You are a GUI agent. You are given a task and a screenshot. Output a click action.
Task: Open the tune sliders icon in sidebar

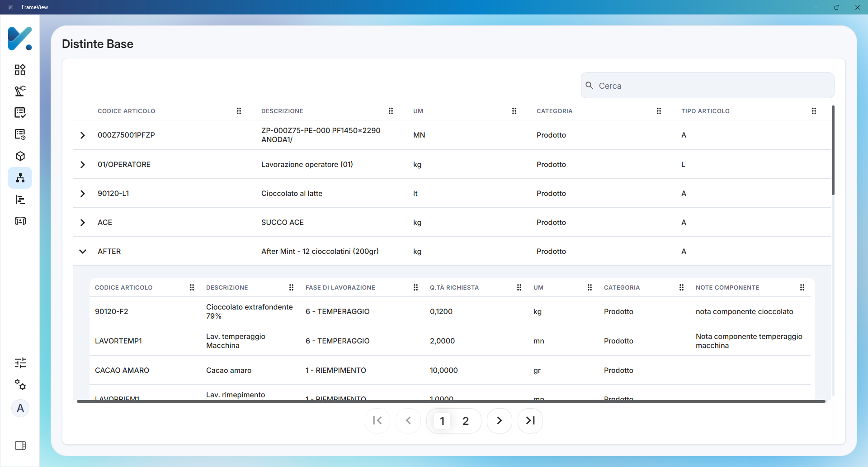point(20,363)
